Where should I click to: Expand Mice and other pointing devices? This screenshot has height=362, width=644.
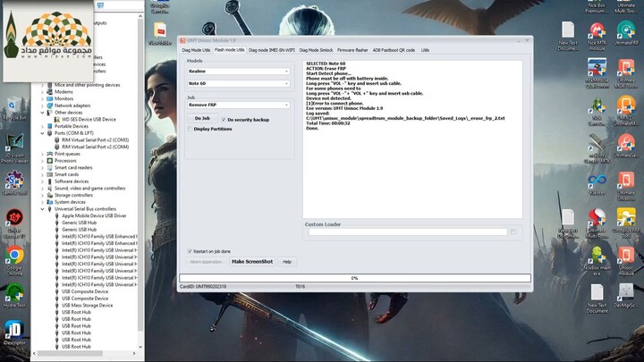42,85
